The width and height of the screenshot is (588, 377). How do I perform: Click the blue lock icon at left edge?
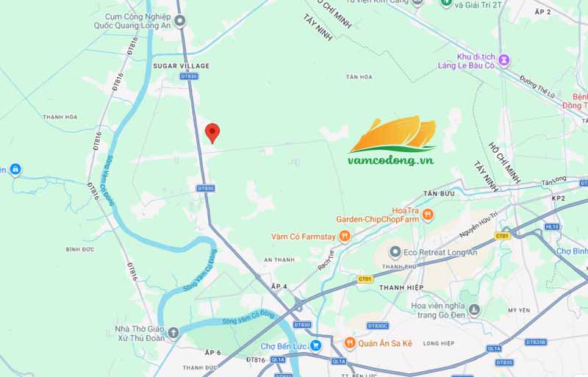(15, 170)
